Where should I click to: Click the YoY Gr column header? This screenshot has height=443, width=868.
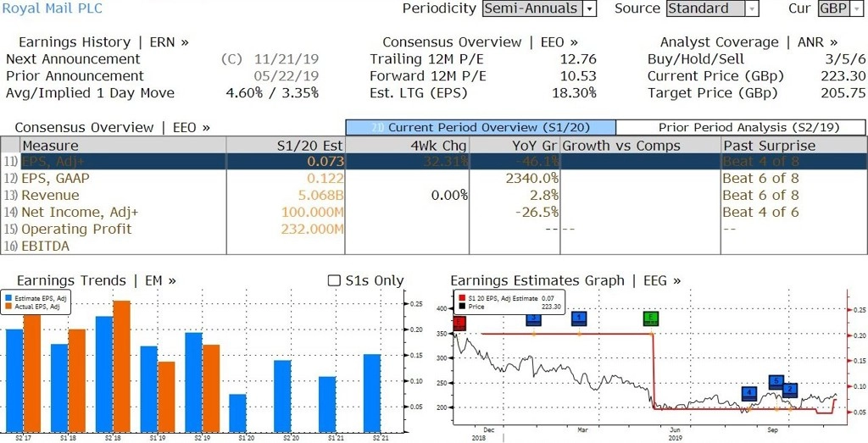(x=515, y=146)
